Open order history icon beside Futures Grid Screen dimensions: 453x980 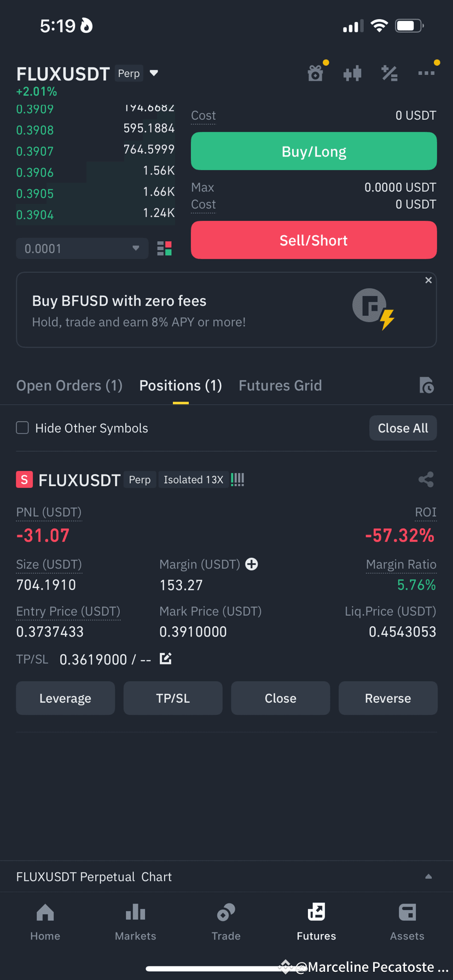pyautogui.click(x=427, y=386)
